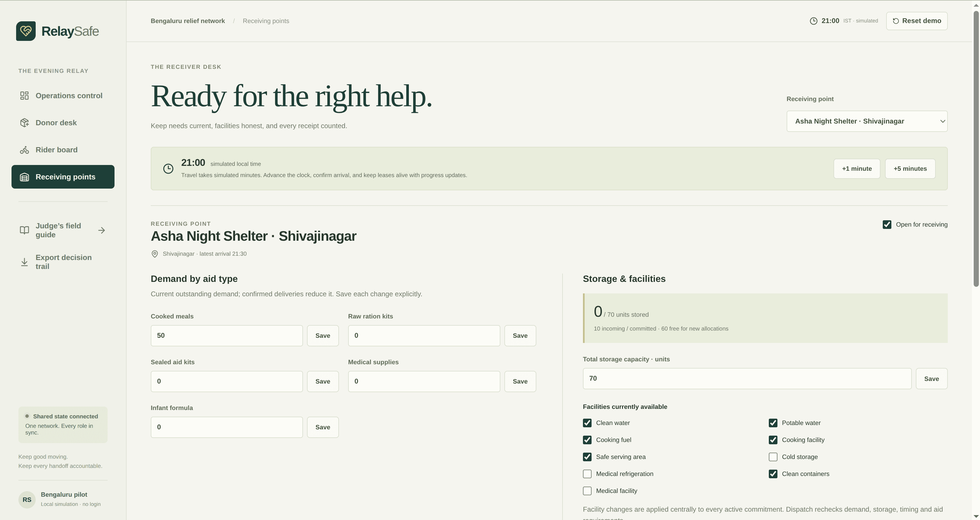This screenshot has width=980, height=520.
Task: Click the location pin icon near Shivajinagar
Action: click(155, 254)
